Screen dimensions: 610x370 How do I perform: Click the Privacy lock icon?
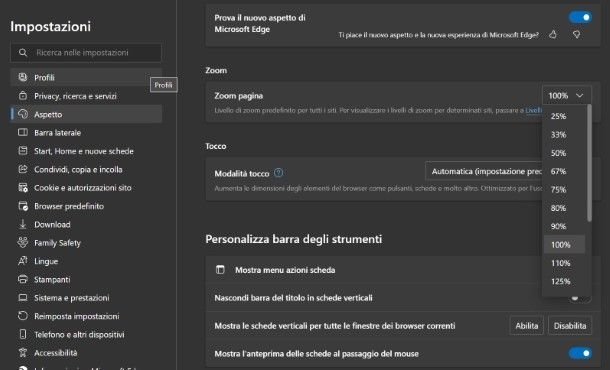(x=23, y=95)
